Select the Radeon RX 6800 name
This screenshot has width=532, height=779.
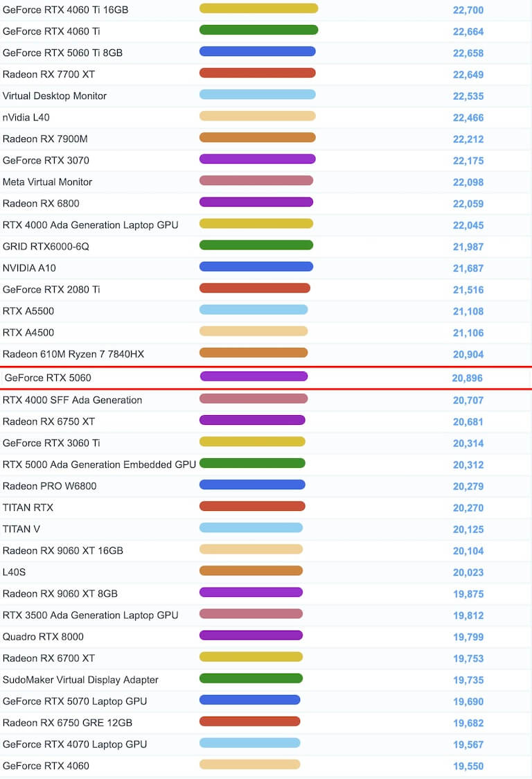[x=41, y=203]
